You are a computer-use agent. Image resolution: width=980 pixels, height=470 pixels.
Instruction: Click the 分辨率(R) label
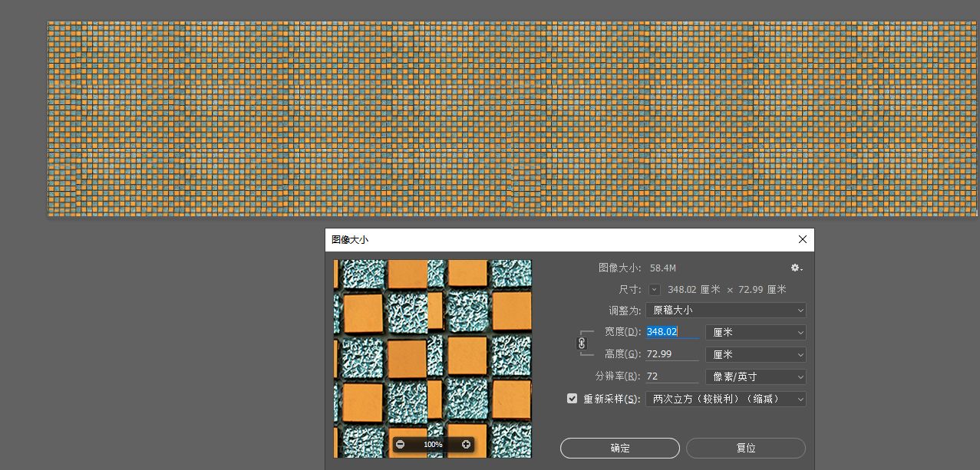coord(618,376)
